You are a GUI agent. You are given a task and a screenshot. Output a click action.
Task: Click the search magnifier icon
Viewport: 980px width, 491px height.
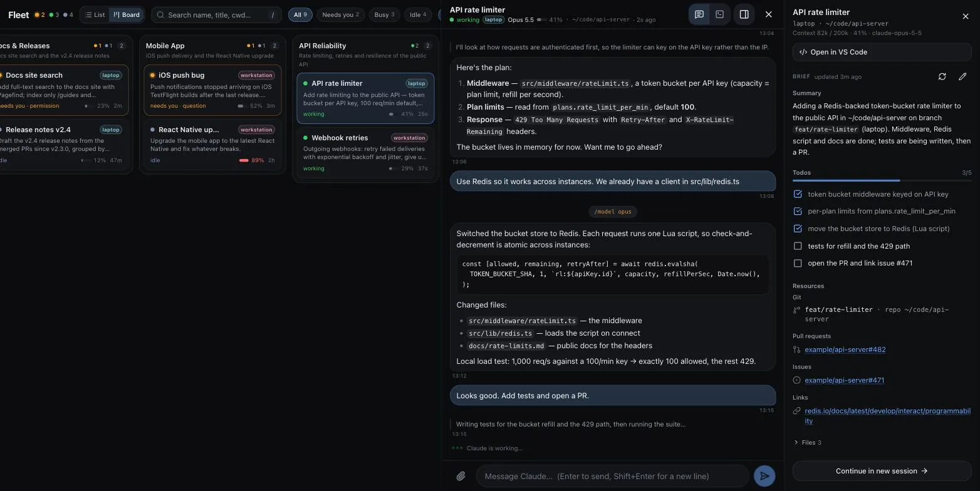point(161,15)
